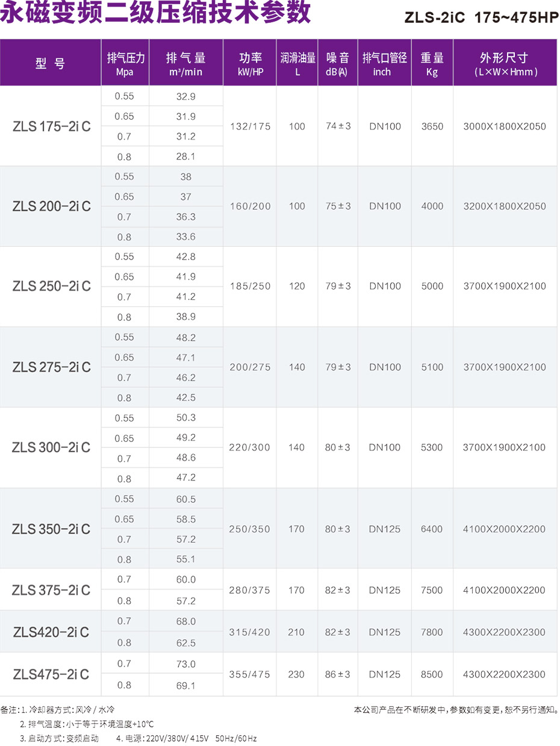This screenshot has width=560, height=746.
Task: Click the 功率 kW/HP header cell
Action: point(250,64)
